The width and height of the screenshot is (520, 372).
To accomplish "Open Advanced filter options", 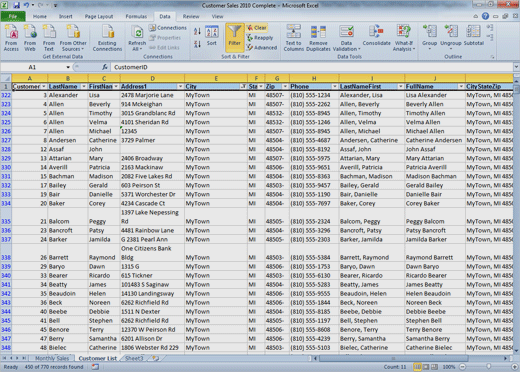I will [x=262, y=48].
